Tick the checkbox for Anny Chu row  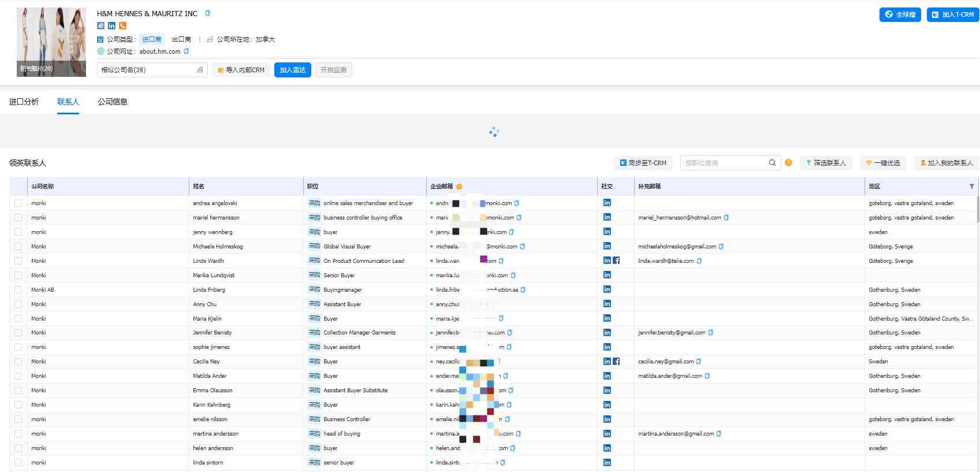(18, 304)
